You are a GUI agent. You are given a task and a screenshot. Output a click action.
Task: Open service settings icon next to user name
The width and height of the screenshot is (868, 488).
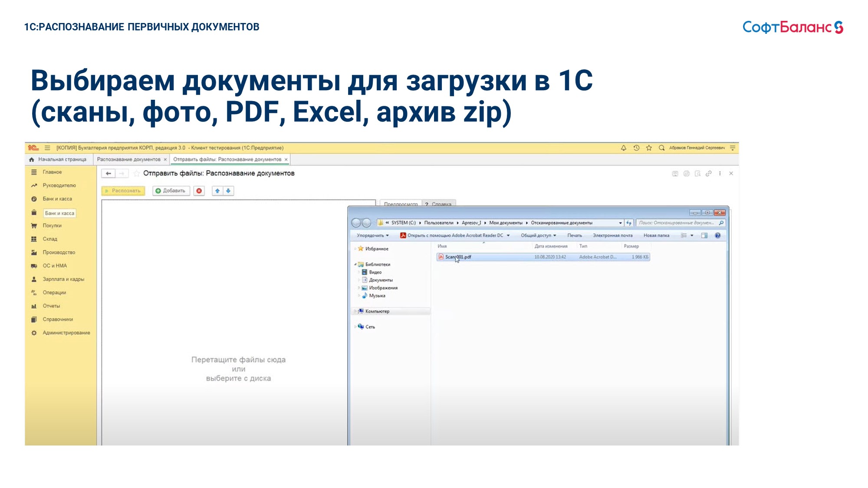(x=733, y=148)
